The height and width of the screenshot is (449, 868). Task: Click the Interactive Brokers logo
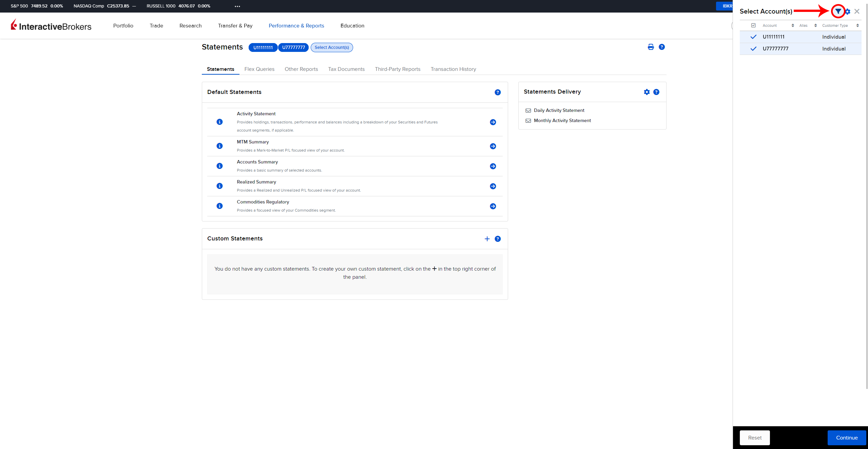[x=51, y=25]
